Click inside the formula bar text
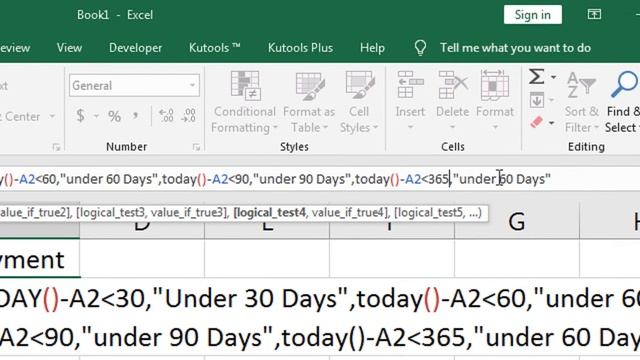Viewport: 640px width, 360px height. [276, 179]
